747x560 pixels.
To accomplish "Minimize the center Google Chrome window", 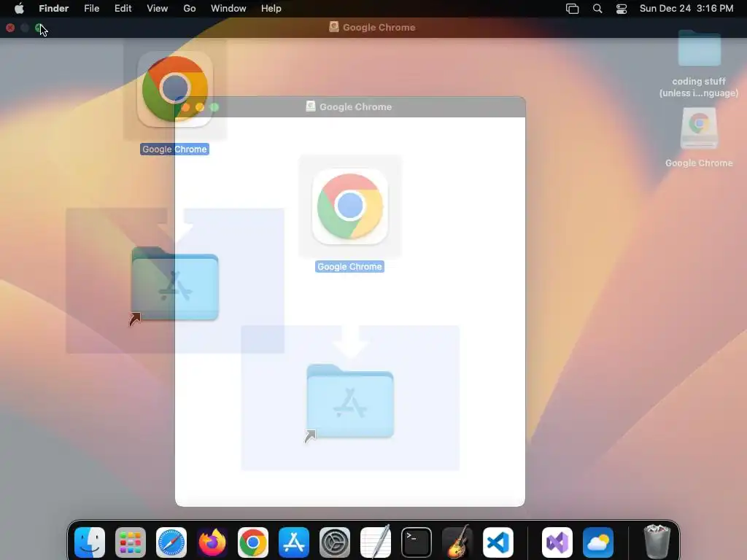I will 200,107.
